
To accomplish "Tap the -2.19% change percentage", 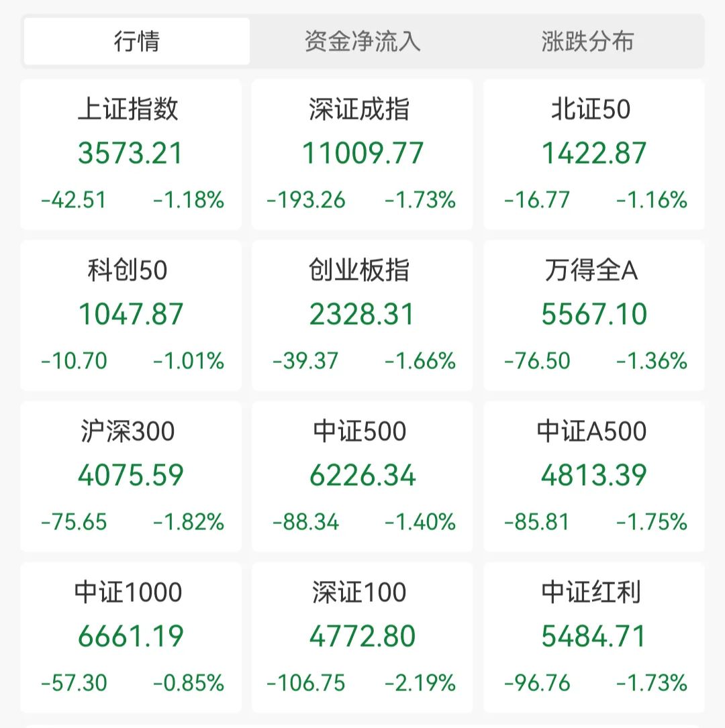I will pyautogui.click(x=420, y=683).
